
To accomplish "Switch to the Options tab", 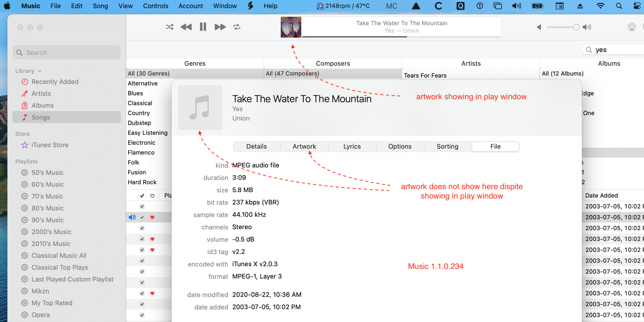I will point(400,147).
